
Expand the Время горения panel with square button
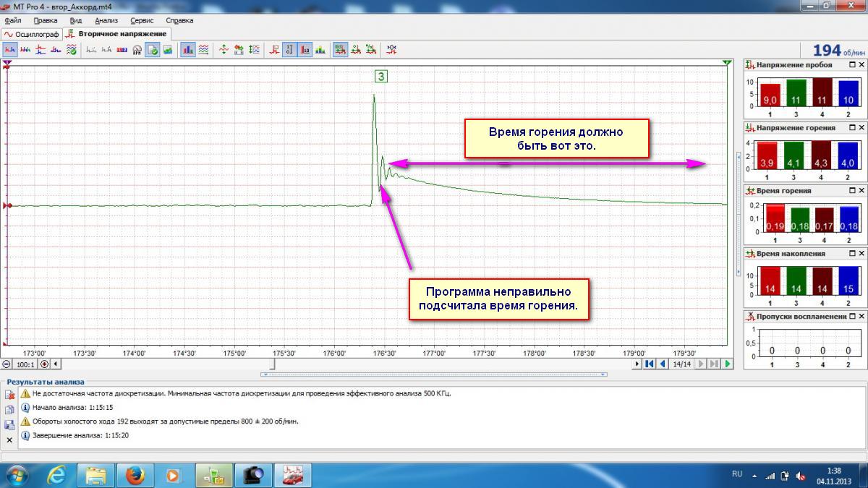(852, 191)
